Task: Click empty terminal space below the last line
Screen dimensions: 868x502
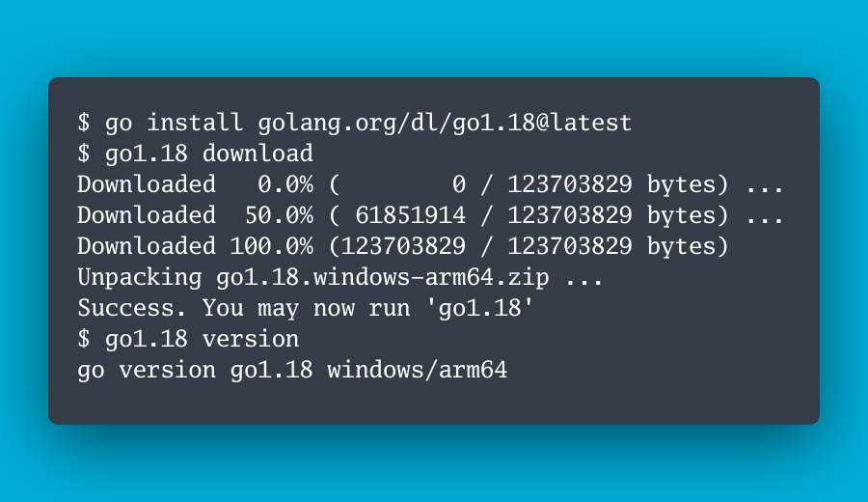Action: [x=434, y=404]
